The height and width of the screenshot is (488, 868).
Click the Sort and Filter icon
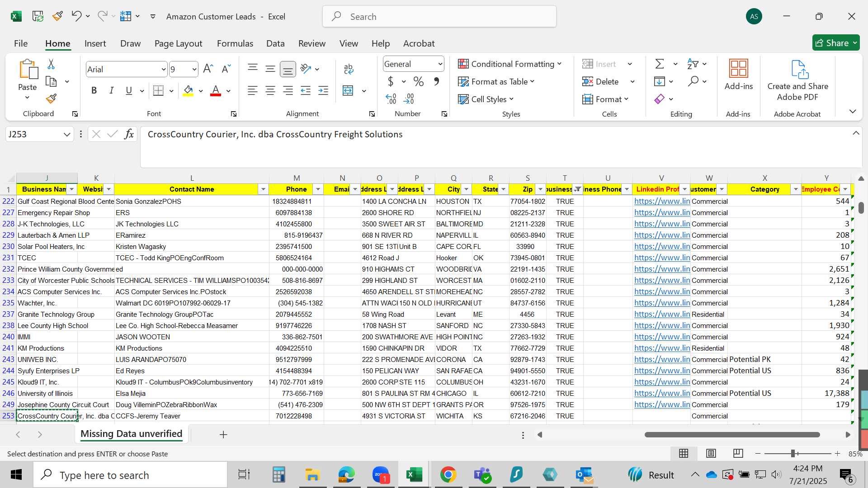[x=693, y=64]
